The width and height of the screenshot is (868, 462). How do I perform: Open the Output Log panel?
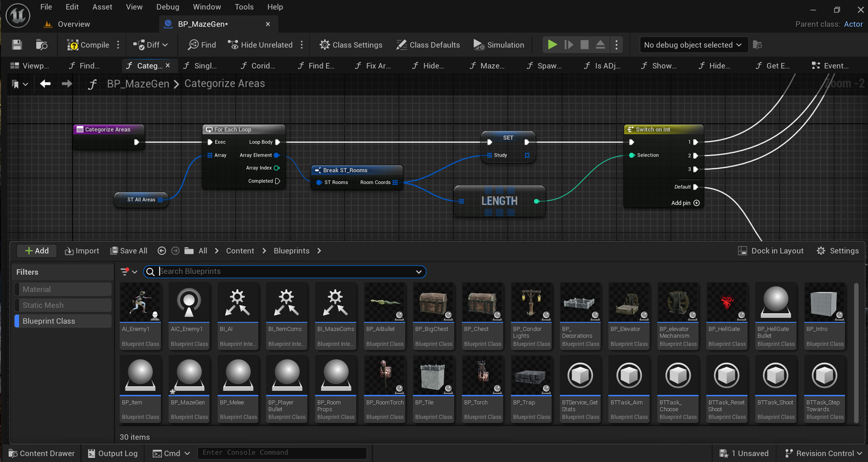coord(112,453)
